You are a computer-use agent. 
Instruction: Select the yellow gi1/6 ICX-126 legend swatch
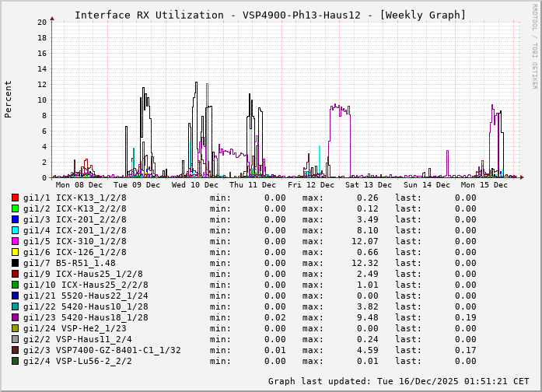[x=16, y=253]
